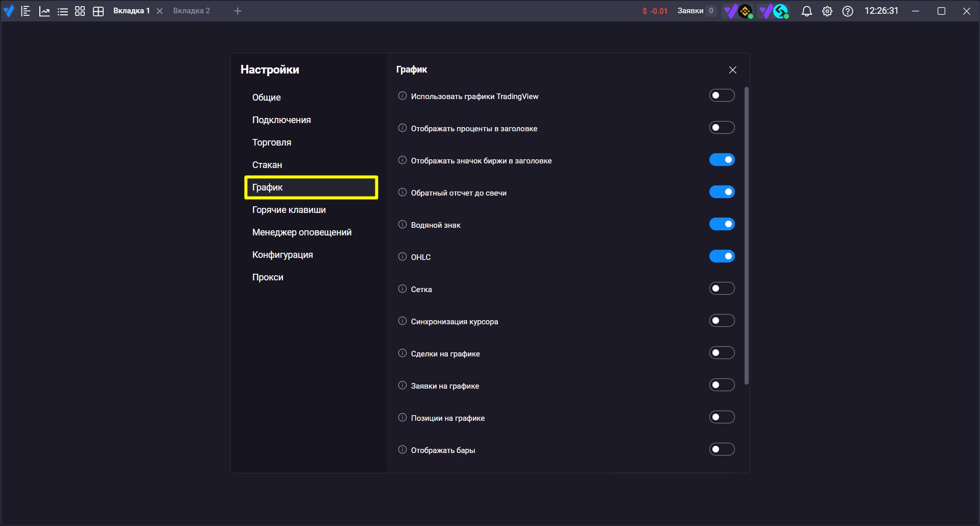Enable Использовать графики TradingView toggle

(x=722, y=95)
